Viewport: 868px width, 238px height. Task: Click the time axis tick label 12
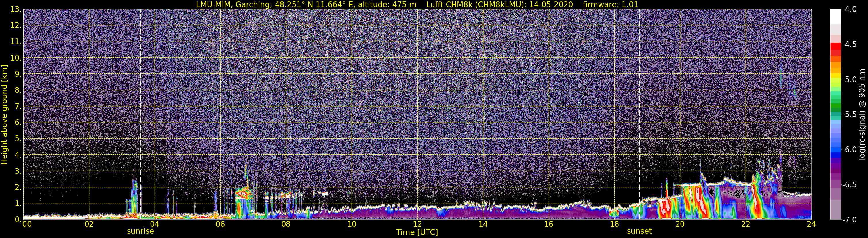[417, 224]
